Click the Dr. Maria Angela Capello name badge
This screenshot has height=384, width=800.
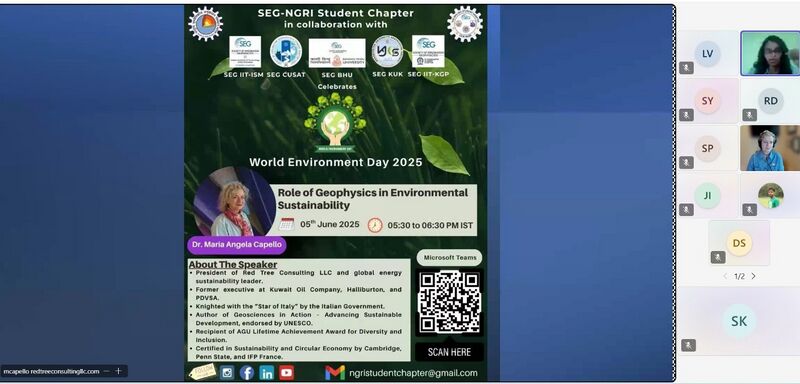click(237, 245)
